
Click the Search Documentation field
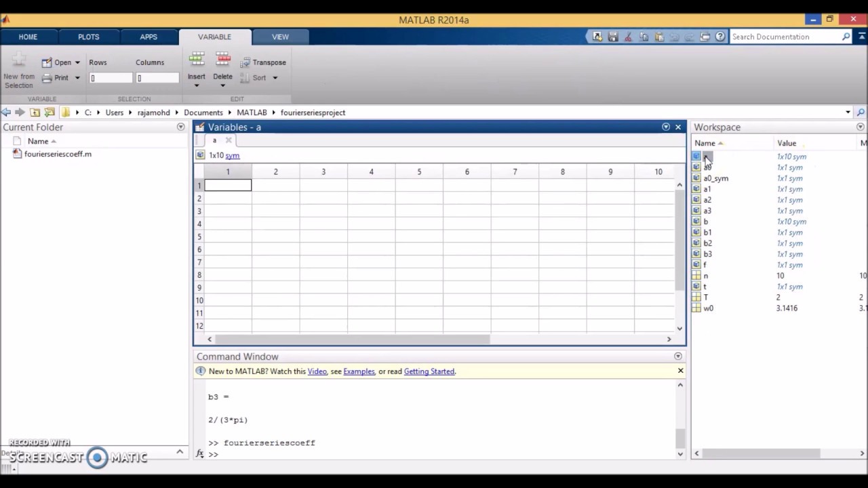[x=785, y=37]
